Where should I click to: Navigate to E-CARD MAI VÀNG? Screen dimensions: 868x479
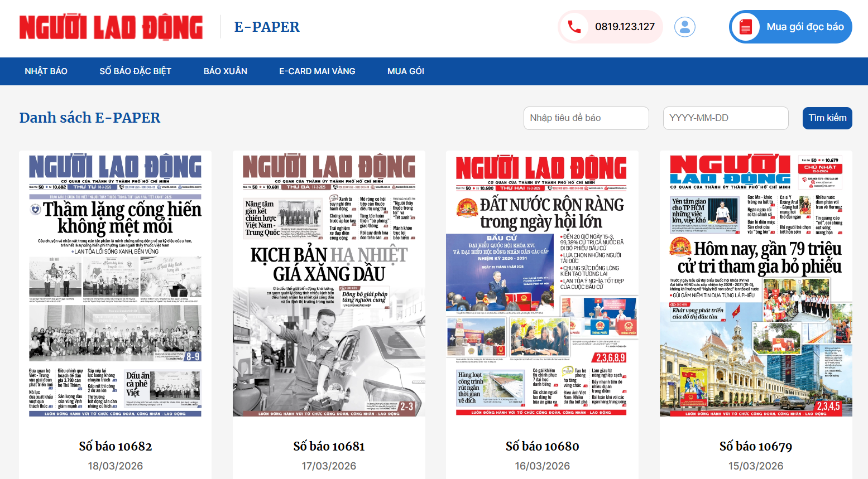pos(316,71)
